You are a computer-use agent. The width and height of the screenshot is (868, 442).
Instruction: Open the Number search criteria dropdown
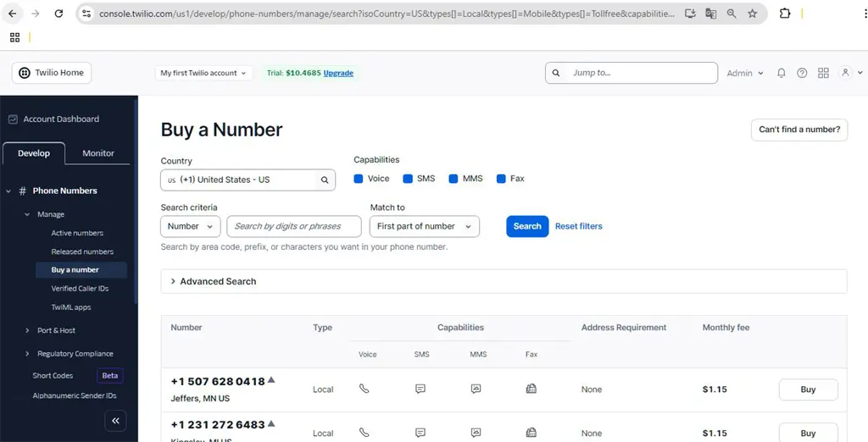pyautogui.click(x=191, y=226)
